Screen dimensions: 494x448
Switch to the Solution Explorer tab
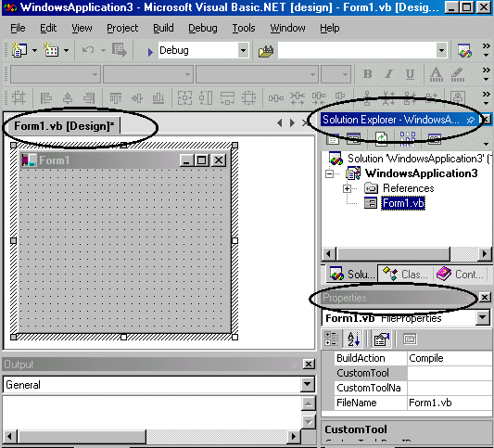351,274
